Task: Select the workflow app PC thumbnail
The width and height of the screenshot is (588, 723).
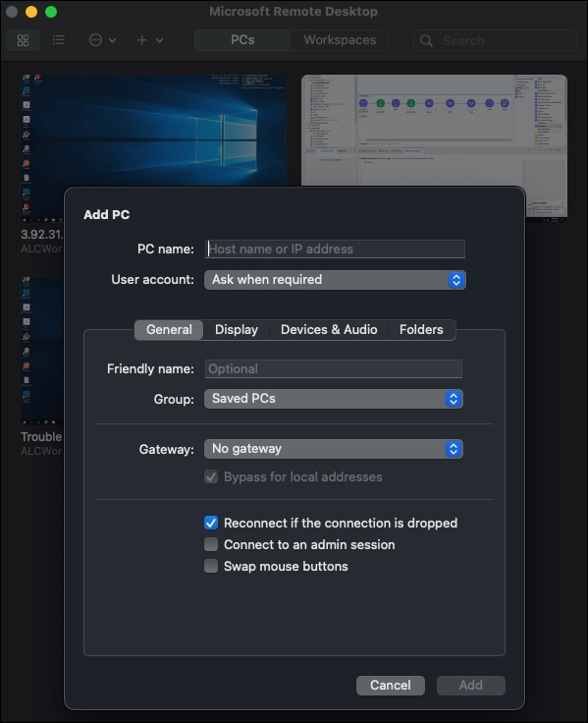Action: [434, 131]
